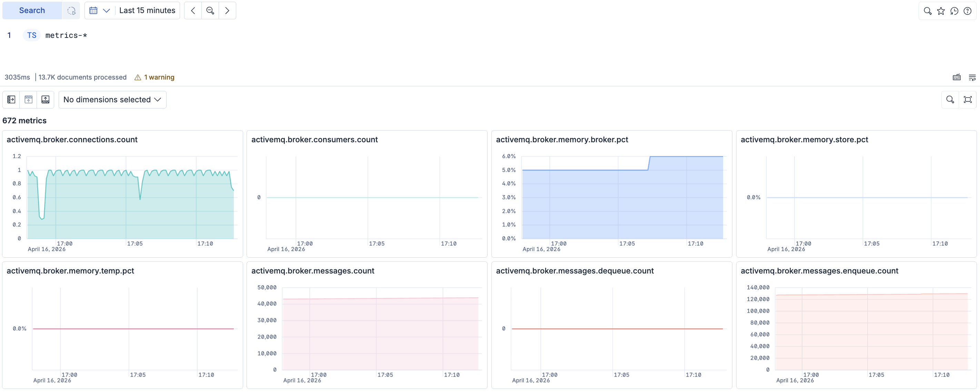Enter fullscreen for the metrics grid
Screen dimensions: 980x392
[x=968, y=100]
